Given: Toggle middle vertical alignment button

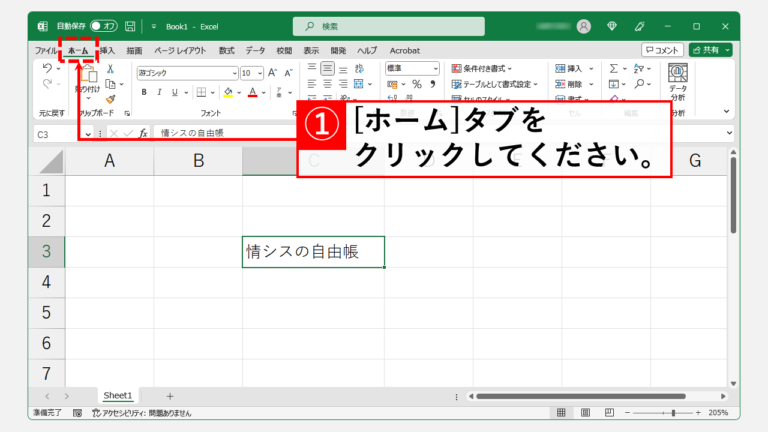Looking at the screenshot, I should click(328, 69).
